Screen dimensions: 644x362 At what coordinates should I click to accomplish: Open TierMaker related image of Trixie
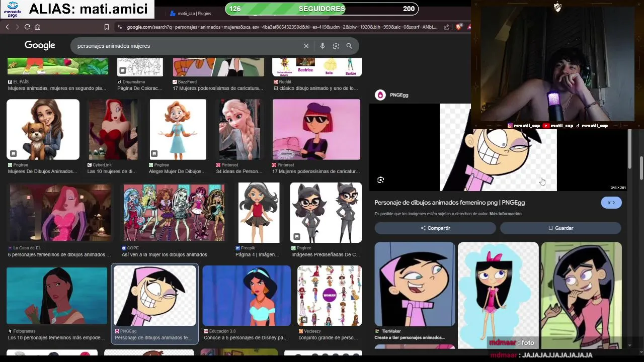415,284
